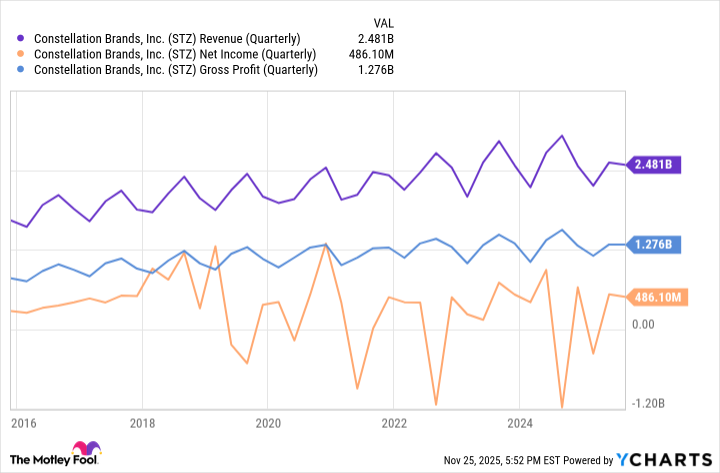
Task: Click the orange 486.10M end-of-line flag
Action: pyautogui.click(x=655, y=297)
